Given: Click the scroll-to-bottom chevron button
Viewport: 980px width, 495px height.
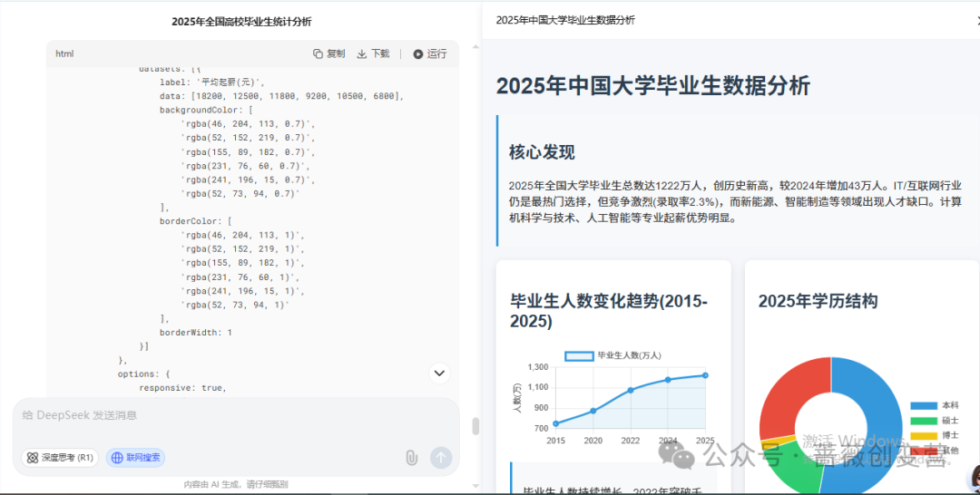Looking at the screenshot, I should 439,374.
